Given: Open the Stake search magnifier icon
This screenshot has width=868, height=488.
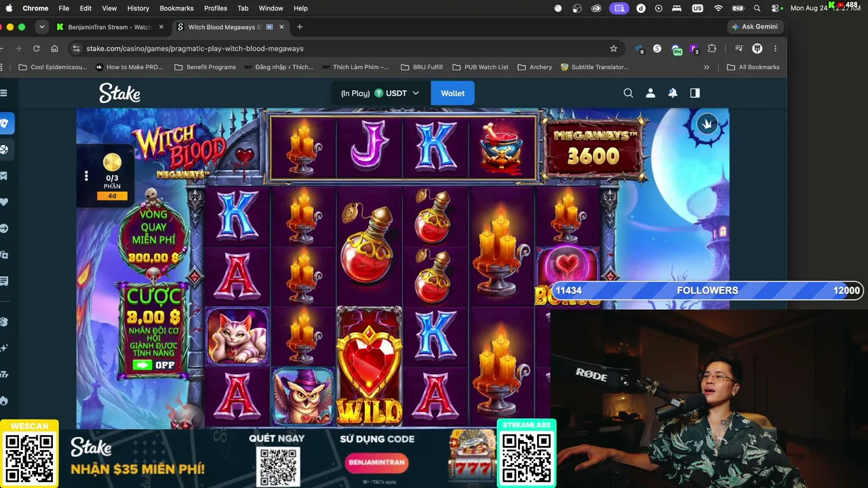Looking at the screenshot, I should pyautogui.click(x=628, y=93).
